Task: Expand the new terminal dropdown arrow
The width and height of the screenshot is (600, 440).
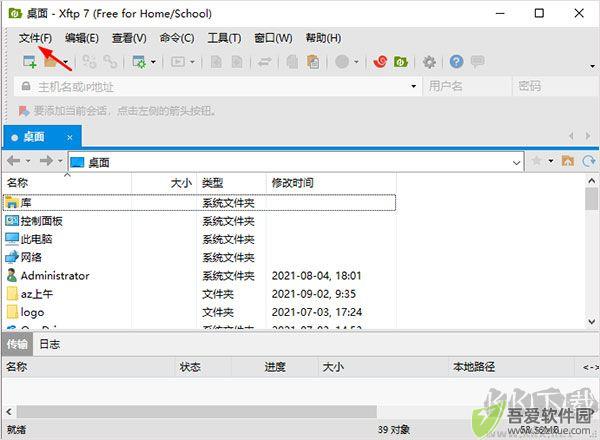Action: pyautogui.click(x=192, y=62)
